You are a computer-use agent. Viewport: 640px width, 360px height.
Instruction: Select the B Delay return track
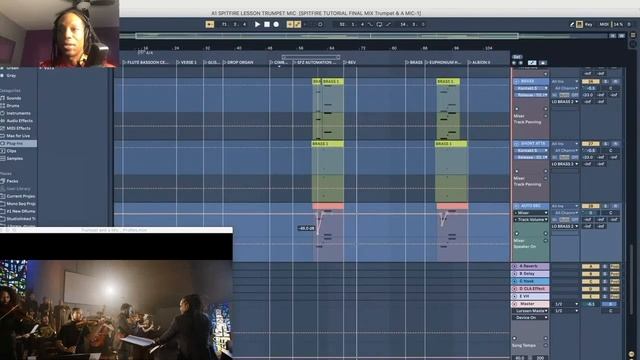tap(530, 274)
